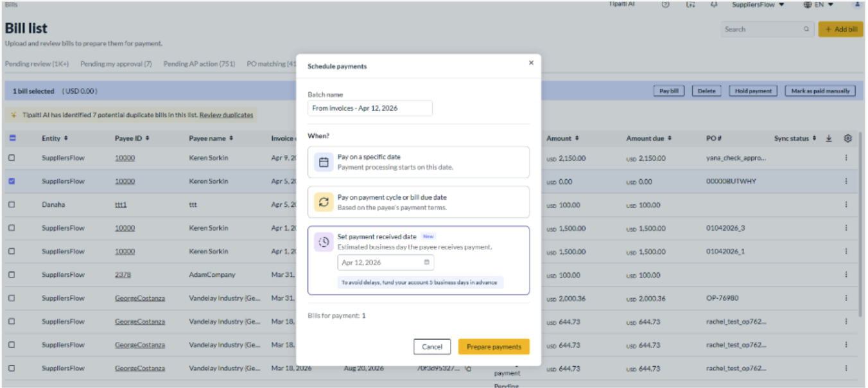The width and height of the screenshot is (868, 388).
Task: Toggle the select-all header checkbox
Action: point(12,138)
